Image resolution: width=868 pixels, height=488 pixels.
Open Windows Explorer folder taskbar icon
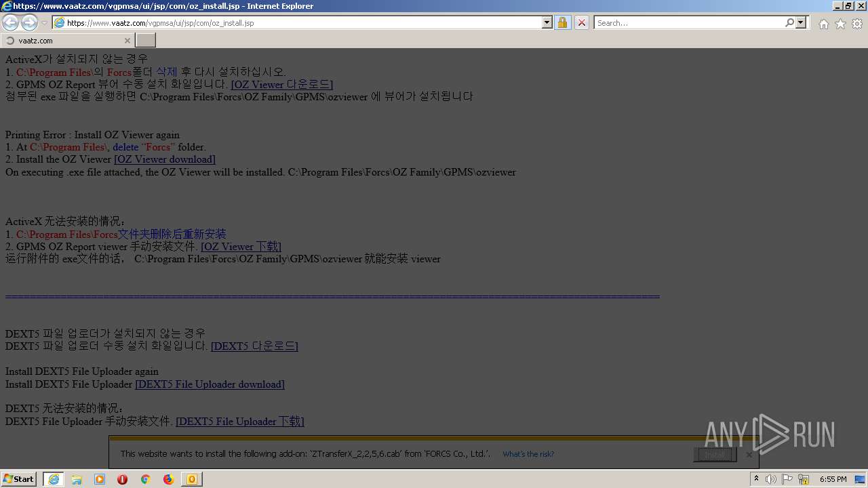tap(77, 479)
